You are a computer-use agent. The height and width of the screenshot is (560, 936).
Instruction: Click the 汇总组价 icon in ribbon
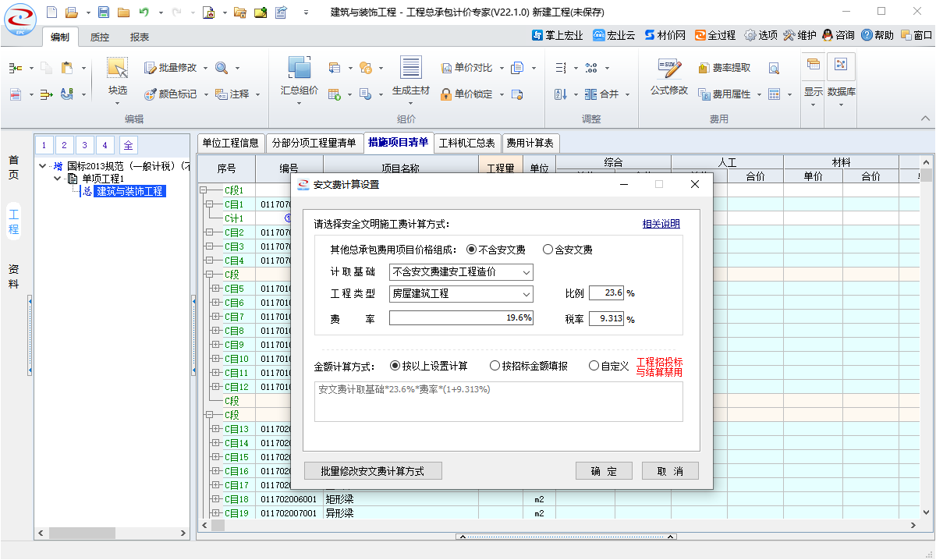pyautogui.click(x=299, y=69)
